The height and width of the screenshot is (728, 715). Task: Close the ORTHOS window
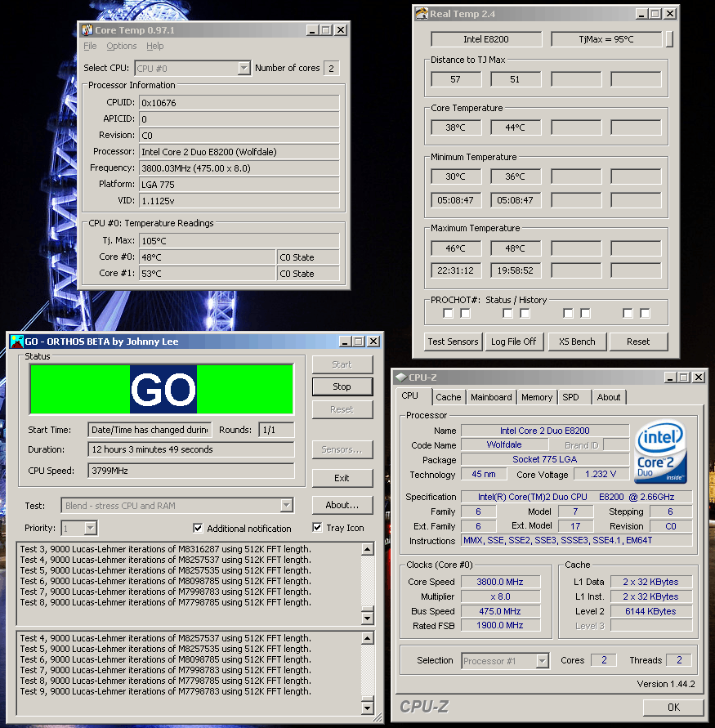point(373,342)
